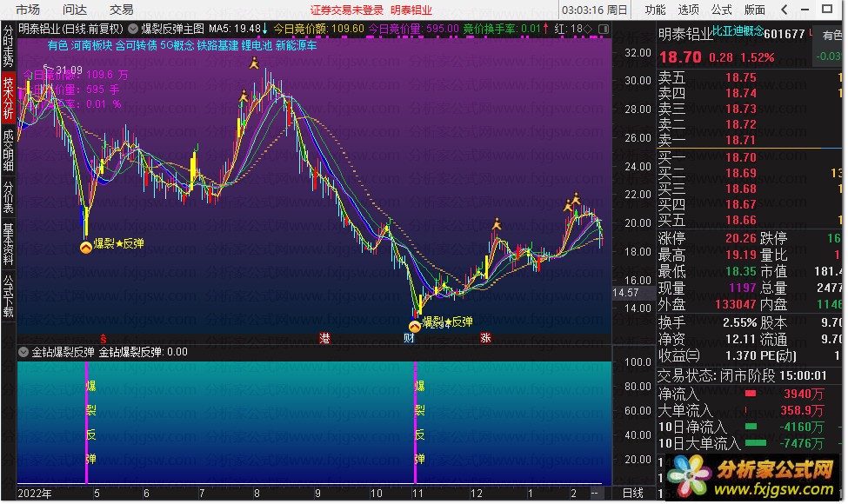Click the second 爆裂★反弹 signal icon near November

(x=415, y=326)
